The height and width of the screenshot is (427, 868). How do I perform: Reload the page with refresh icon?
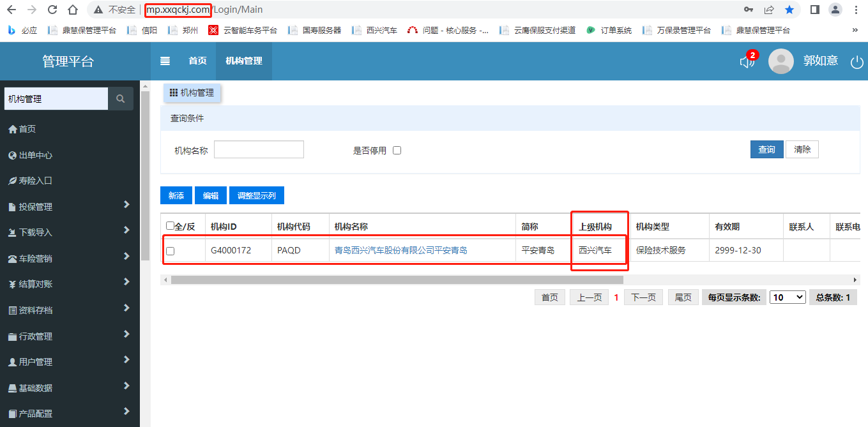[52, 10]
